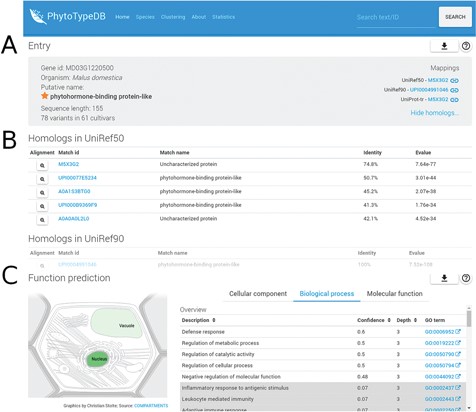Click the SEARCH button
476x412 pixels.
(x=455, y=17)
